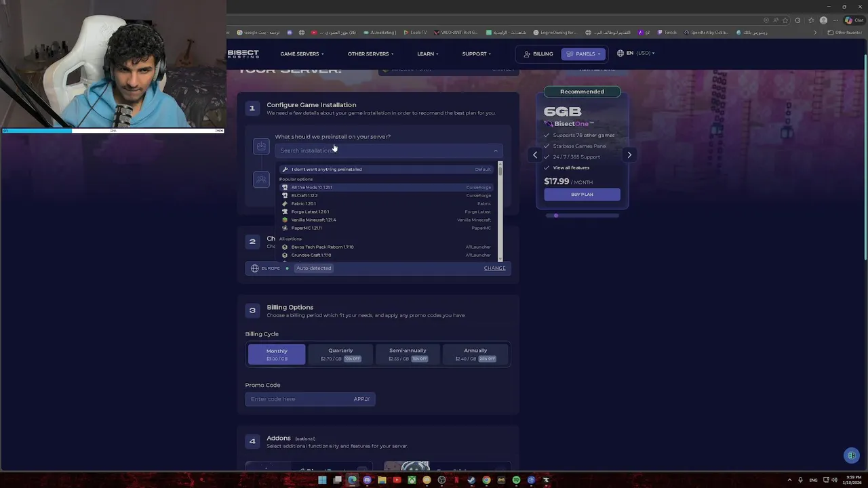868x488 pixels.
Task: Click the globe icon next to EUROPE
Action: click(x=255, y=268)
